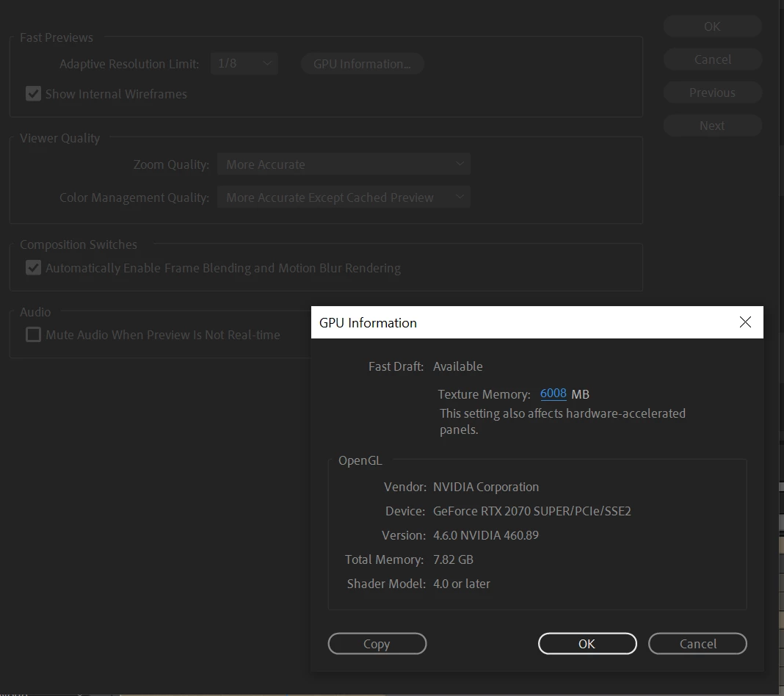Enable Mute Audio When Preview Not Real-time
This screenshot has height=696, width=784.
(x=34, y=335)
